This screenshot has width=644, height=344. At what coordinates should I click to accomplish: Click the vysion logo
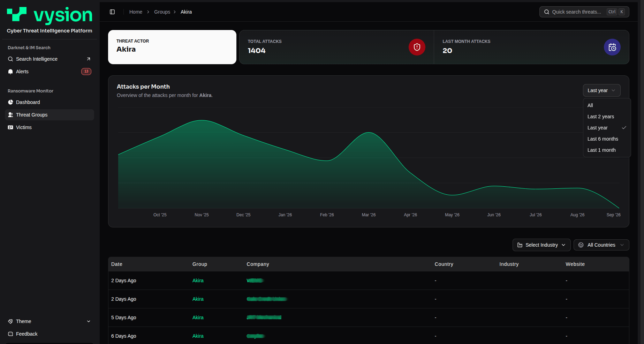[50, 15]
